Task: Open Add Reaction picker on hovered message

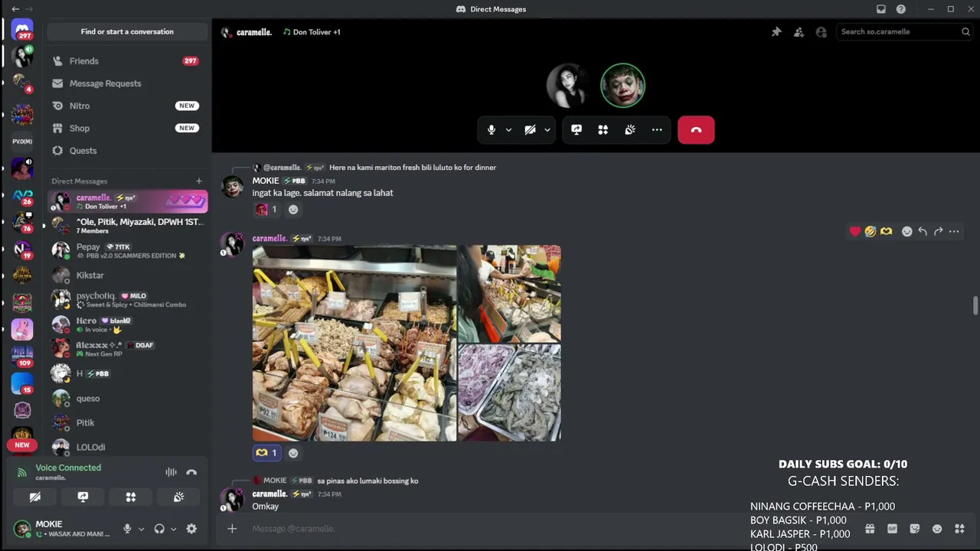Action: [907, 231]
